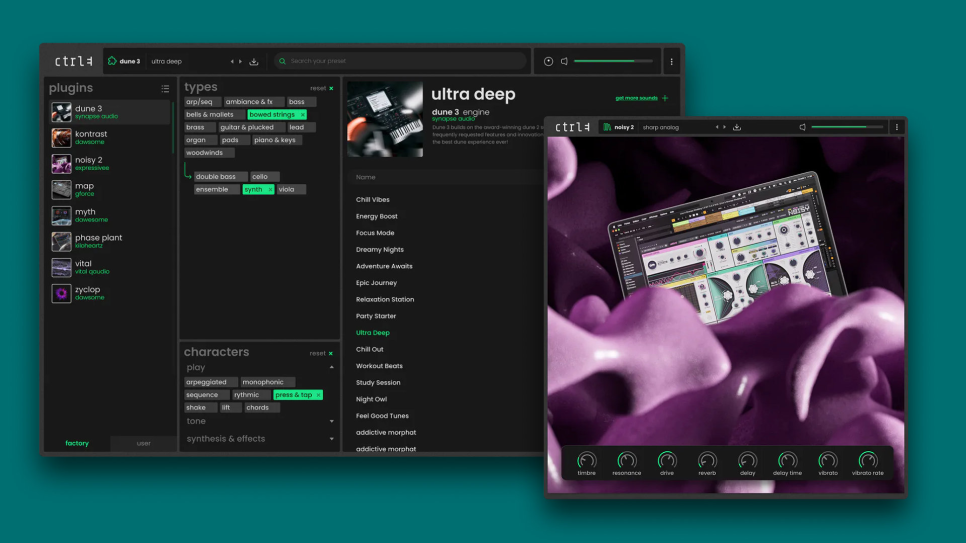Click the speaker icon in the main window
The height and width of the screenshot is (543, 966).
click(x=564, y=62)
